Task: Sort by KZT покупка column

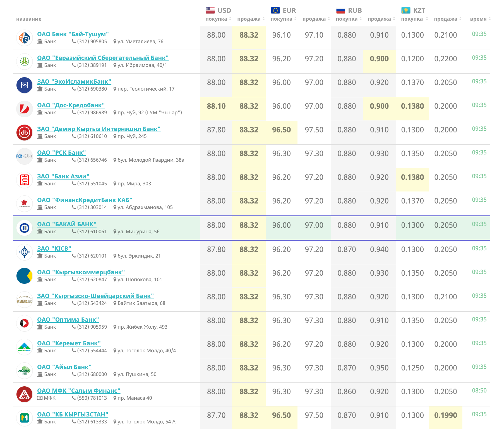Action: 415,19
